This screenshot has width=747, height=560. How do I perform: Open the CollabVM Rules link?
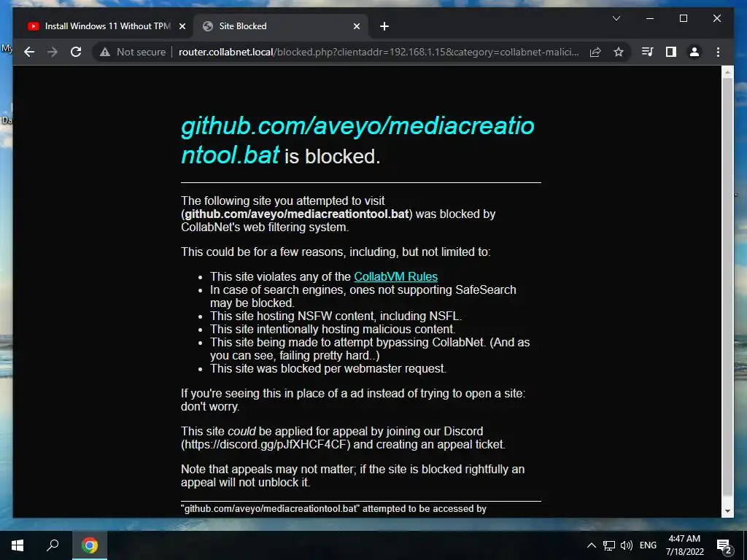point(395,276)
